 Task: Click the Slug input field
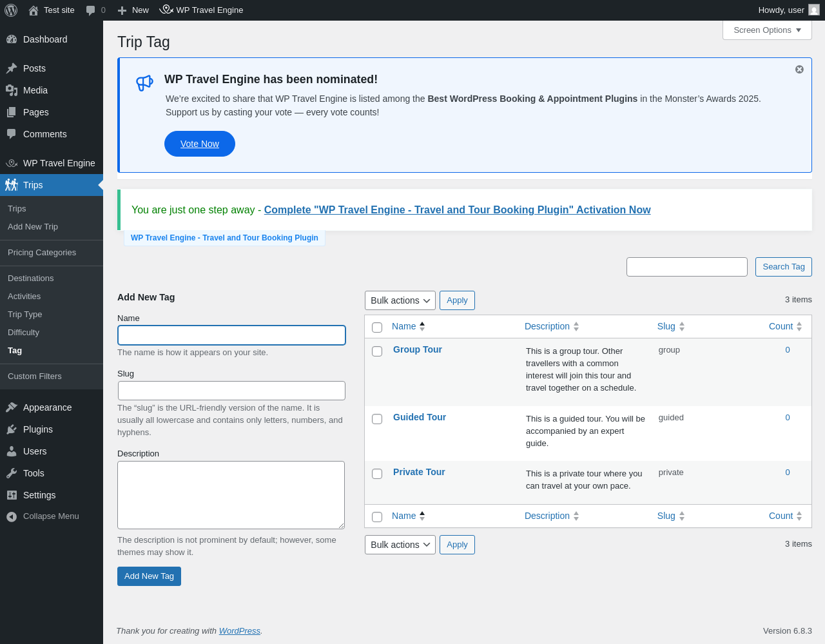pos(231,391)
